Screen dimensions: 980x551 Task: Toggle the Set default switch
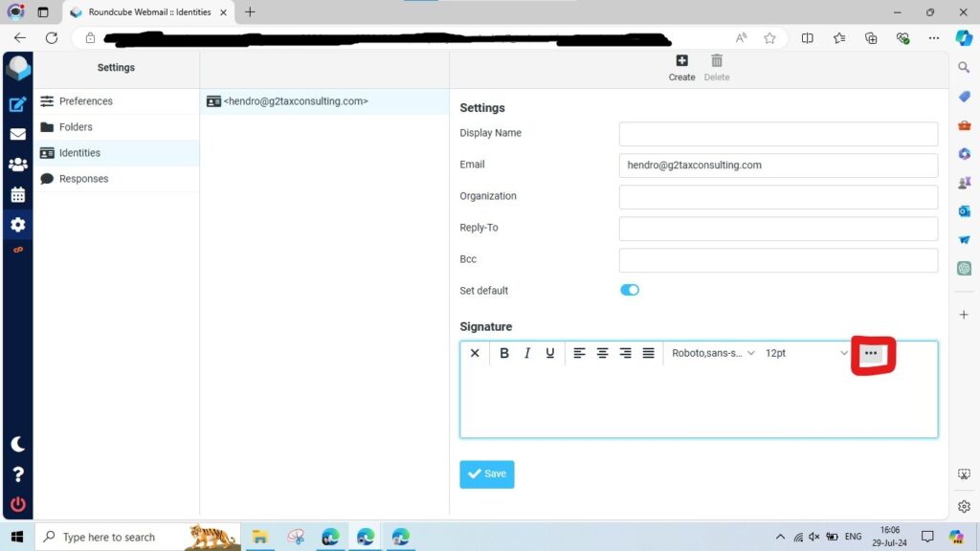630,290
